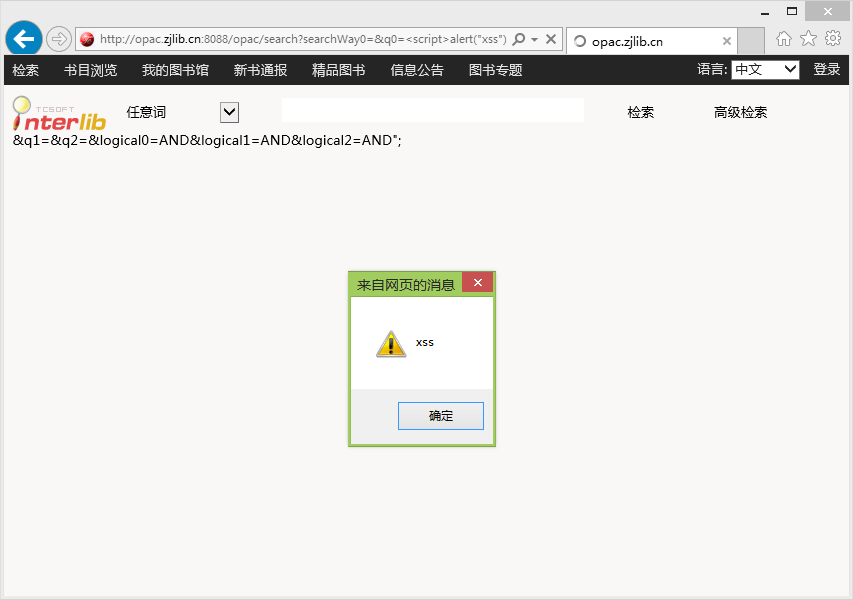Click the leaked text '&q1=&q2=&logical0=AND...'
The height and width of the screenshot is (600, 853).
pos(207,140)
